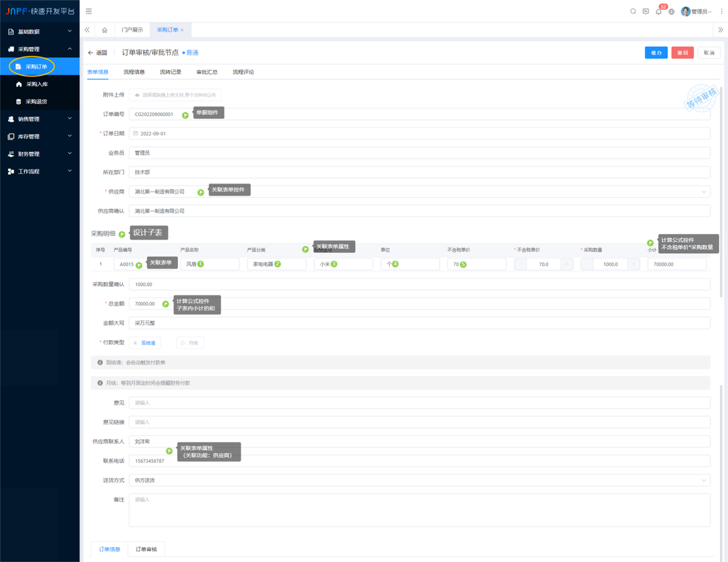
Task: Click the 意见链接 input field
Action: (419, 422)
